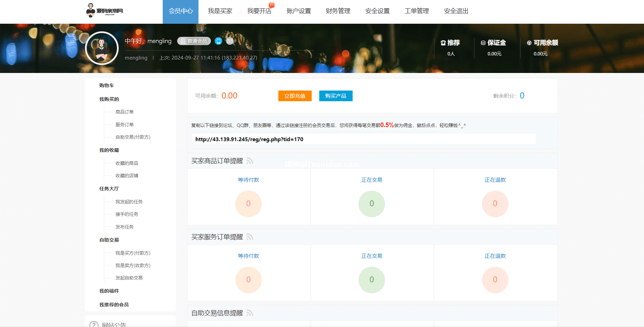Click the 推荐 referral phone icon
This screenshot has width=644, height=327.
coord(443,42)
